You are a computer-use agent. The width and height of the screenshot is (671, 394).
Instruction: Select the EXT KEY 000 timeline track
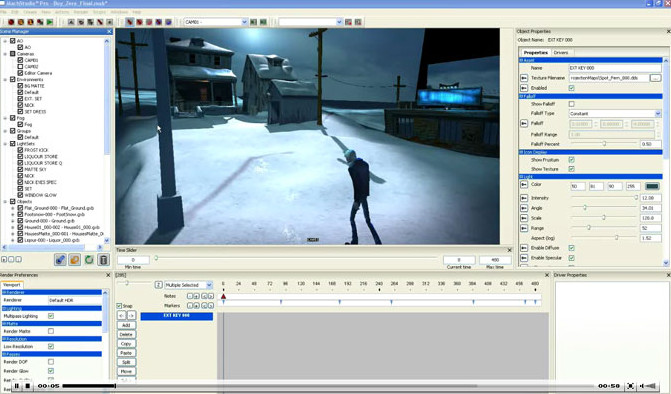(x=177, y=316)
